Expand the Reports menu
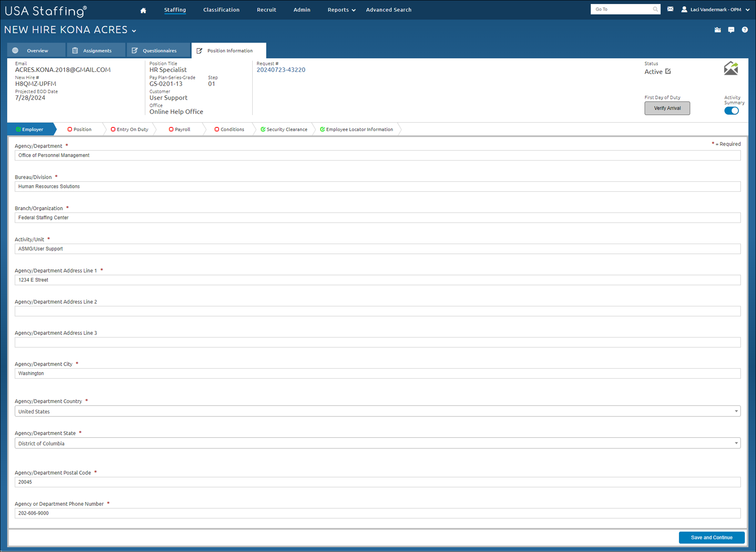 tap(341, 10)
